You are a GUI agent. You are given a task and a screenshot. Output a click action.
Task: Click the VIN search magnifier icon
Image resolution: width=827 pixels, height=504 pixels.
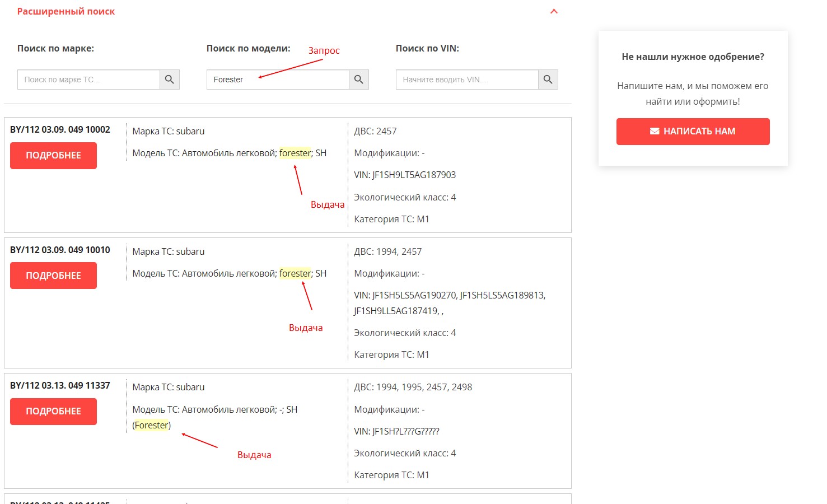click(x=548, y=80)
